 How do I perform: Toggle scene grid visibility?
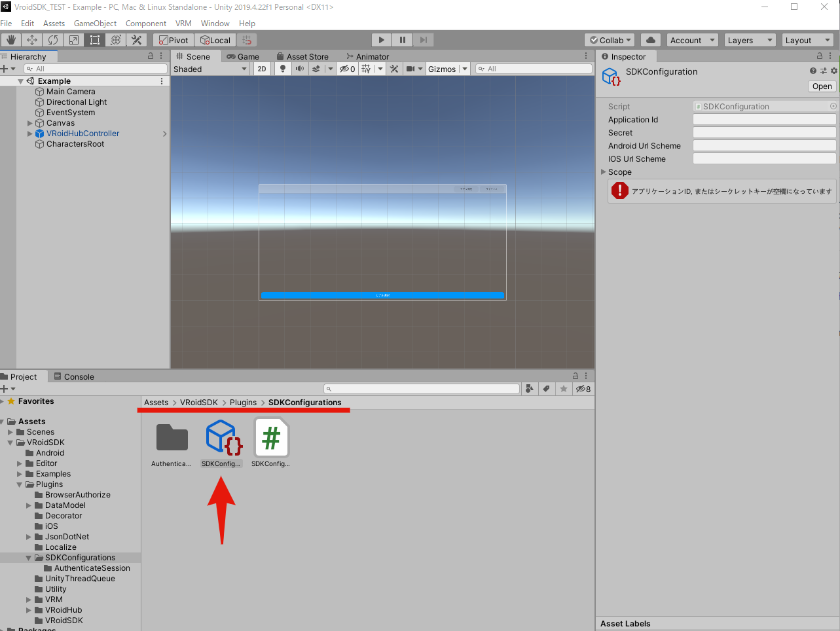366,69
